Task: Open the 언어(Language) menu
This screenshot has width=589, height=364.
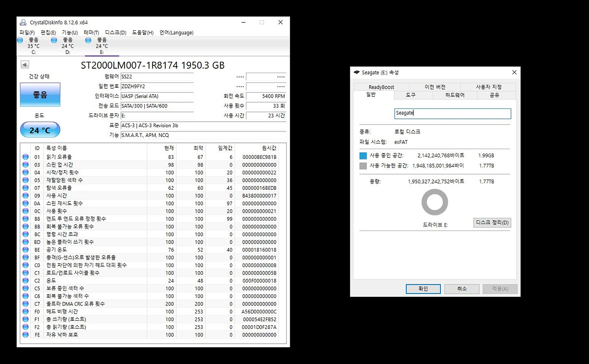Action: point(176,32)
